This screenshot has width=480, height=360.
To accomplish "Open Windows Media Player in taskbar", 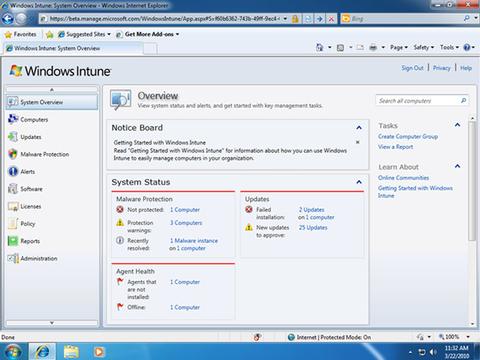I will [99, 352].
